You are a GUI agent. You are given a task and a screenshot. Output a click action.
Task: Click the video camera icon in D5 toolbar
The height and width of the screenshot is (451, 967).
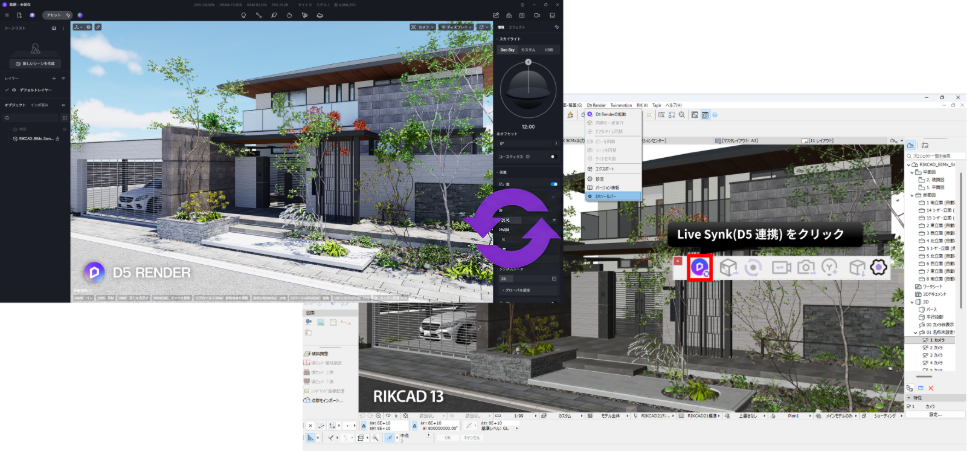(781, 267)
